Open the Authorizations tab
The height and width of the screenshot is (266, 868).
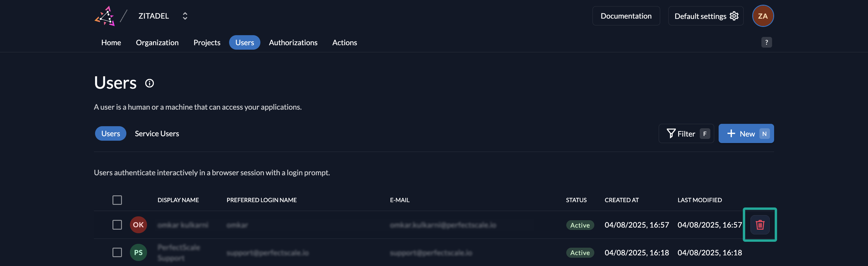point(293,43)
